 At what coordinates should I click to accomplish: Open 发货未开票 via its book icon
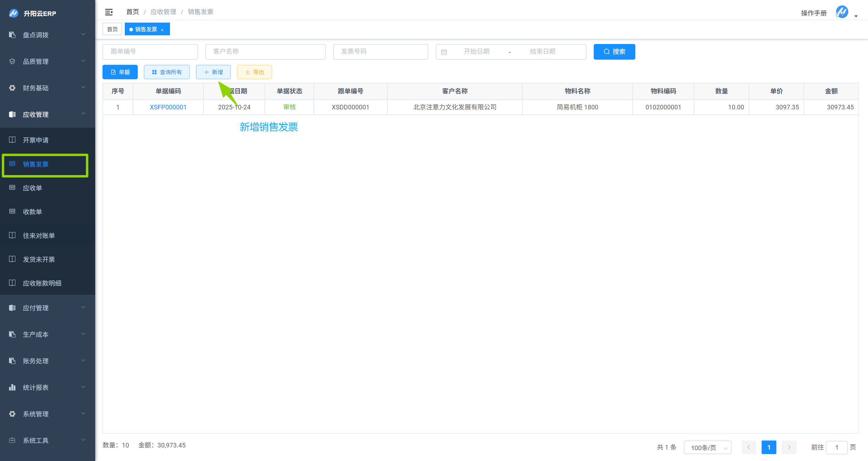coord(12,259)
